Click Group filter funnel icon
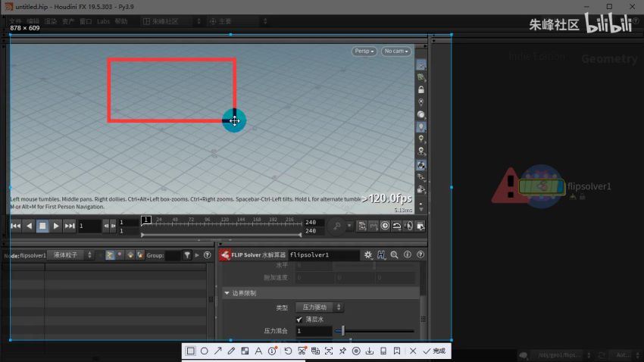Viewport: 644px width, 362px height. pos(187,255)
